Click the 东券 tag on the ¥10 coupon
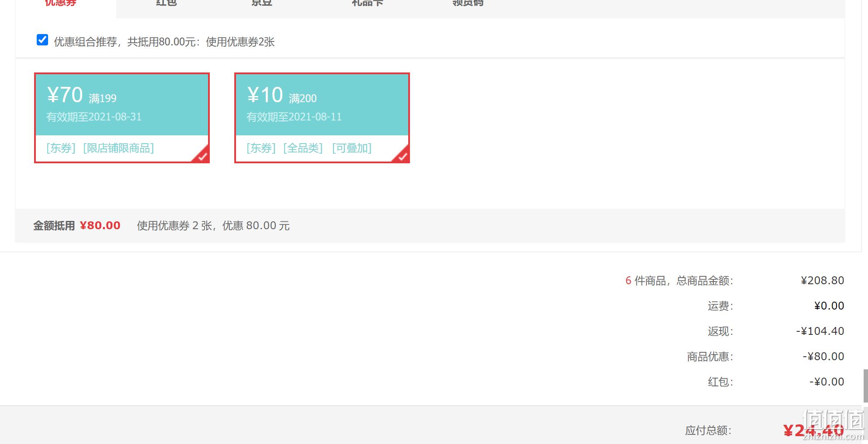The height and width of the screenshot is (444, 868). (261, 148)
